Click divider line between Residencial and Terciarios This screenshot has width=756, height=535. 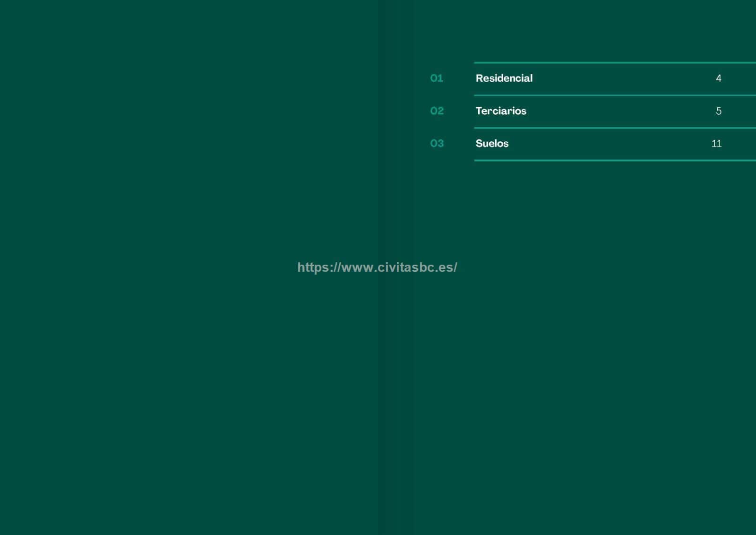pos(614,95)
